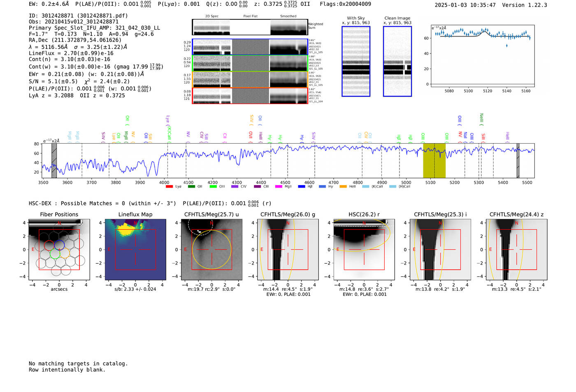The width and height of the screenshot is (576, 392).
Task: Select the orange-bordered 2D spectrum row
Action: [x=250, y=79]
